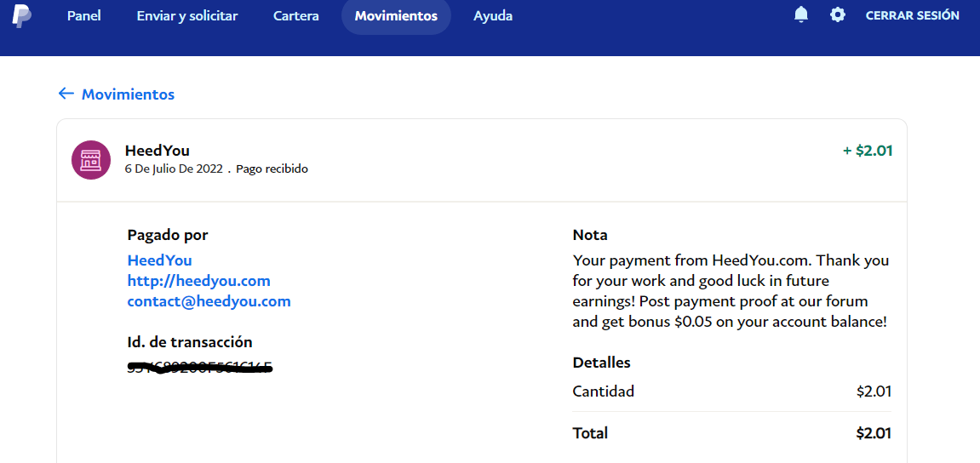Image resolution: width=980 pixels, height=463 pixels.
Task: Click the Total label
Action: tap(590, 433)
